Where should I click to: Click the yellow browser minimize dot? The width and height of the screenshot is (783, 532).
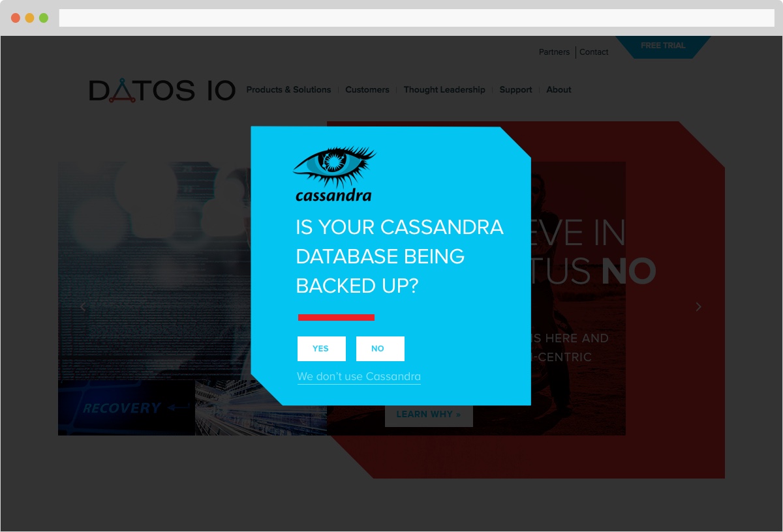pyautogui.click(x=29, y=18)
